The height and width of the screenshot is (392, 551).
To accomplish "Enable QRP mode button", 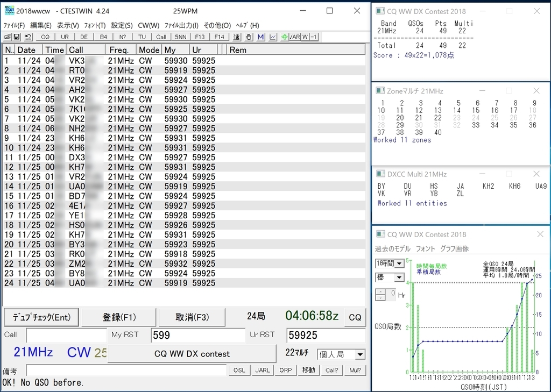I will 285,370.
